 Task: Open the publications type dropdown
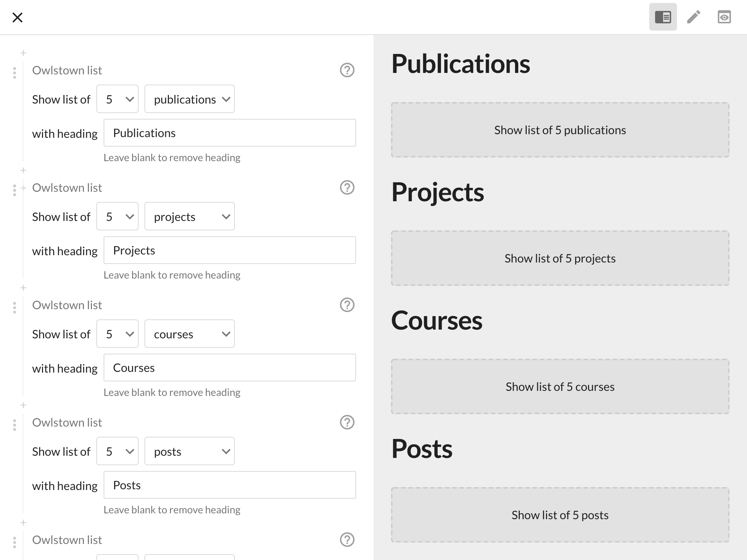190,99
